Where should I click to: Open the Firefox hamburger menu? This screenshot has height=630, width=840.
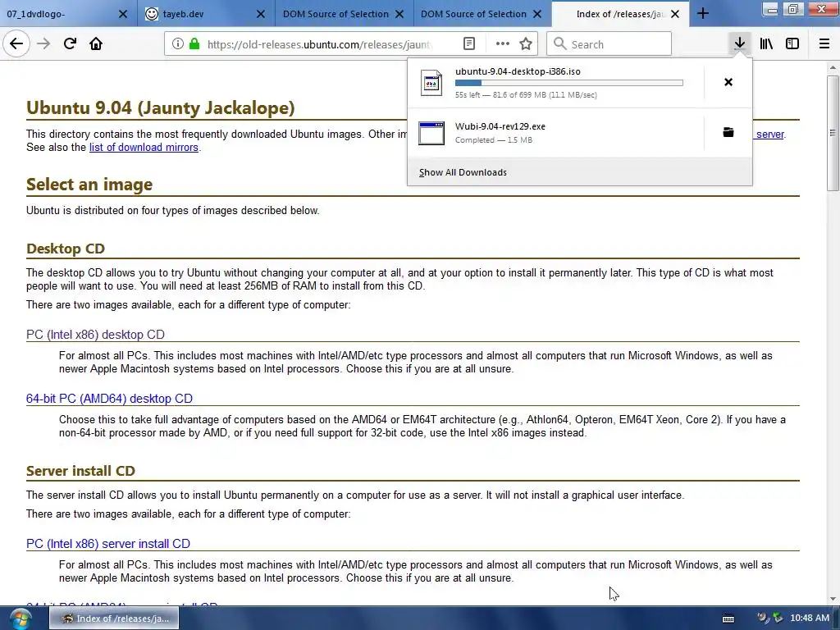point(824,43)
